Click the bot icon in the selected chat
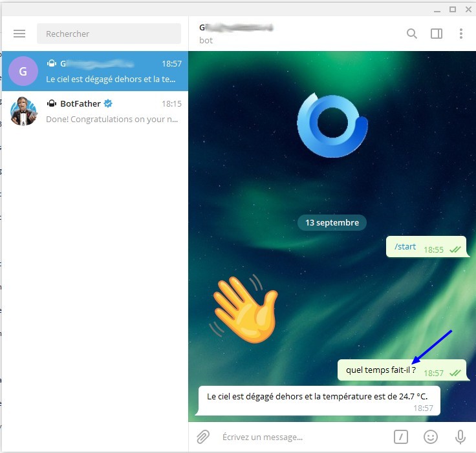This screenshot has width=476, height=453. [x=52, y=63]
